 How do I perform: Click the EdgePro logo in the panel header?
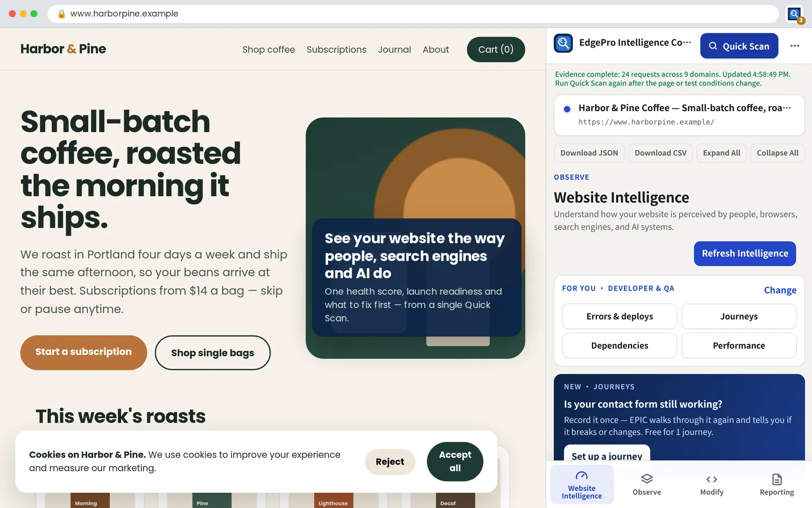pyautogui.click(x=563, y=43)
